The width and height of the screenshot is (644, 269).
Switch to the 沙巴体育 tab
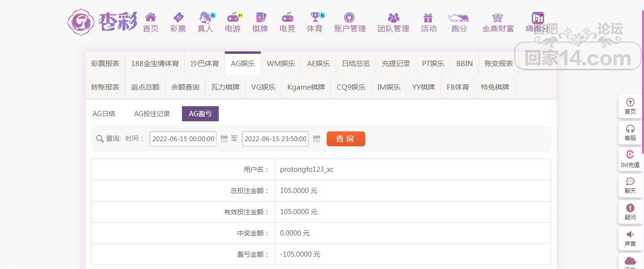205,63
